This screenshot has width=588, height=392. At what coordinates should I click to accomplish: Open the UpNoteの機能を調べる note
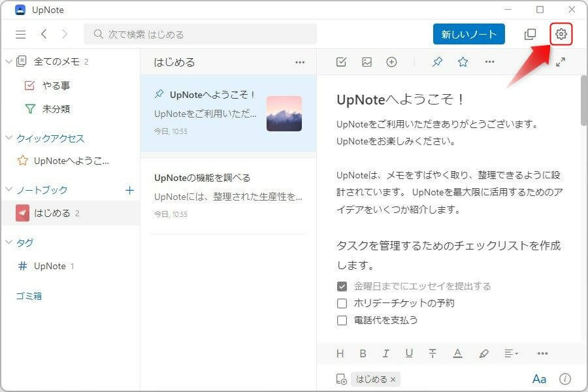coord(229,196)
